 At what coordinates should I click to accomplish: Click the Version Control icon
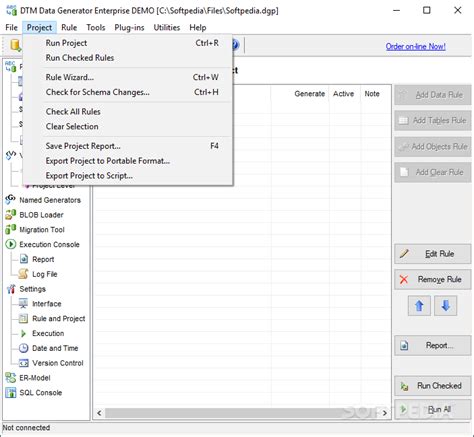(x=23, y=363)
